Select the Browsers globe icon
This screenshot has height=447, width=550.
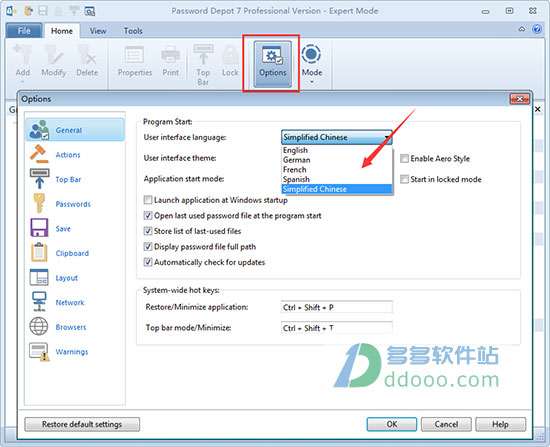pyautogui.click(x=39, y=326)
